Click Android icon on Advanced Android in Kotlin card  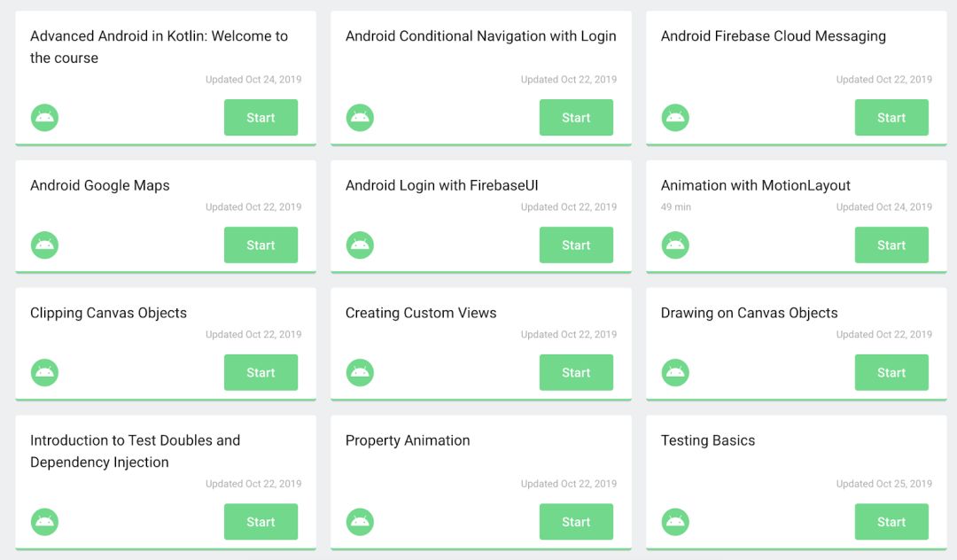[45, 118]
